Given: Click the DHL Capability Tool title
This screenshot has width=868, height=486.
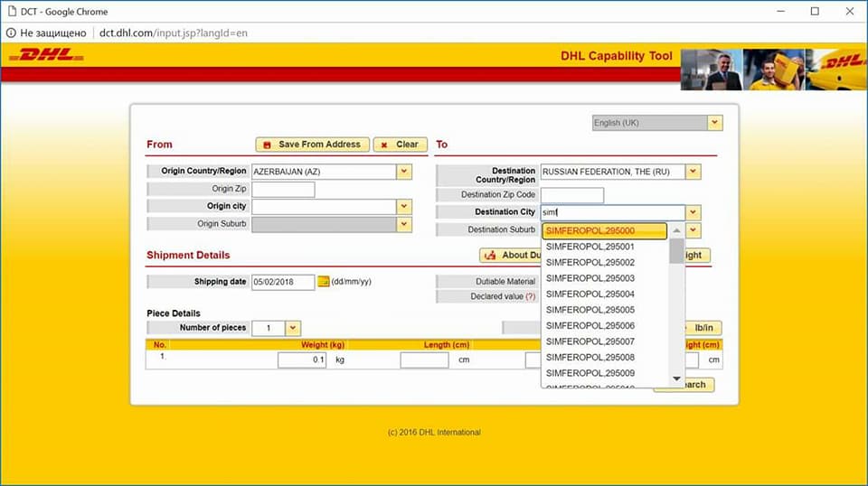Looking at the screenshot, I should [616, 56].
